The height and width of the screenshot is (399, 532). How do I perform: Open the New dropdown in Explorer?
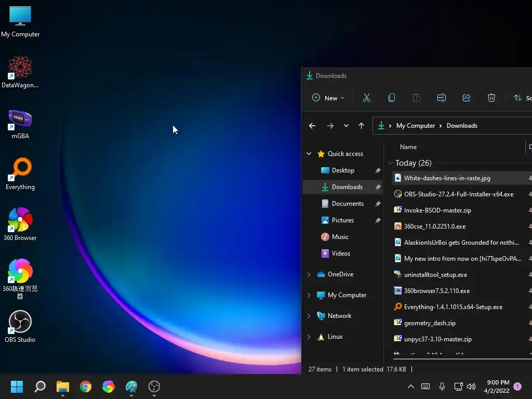click(328, 98)
